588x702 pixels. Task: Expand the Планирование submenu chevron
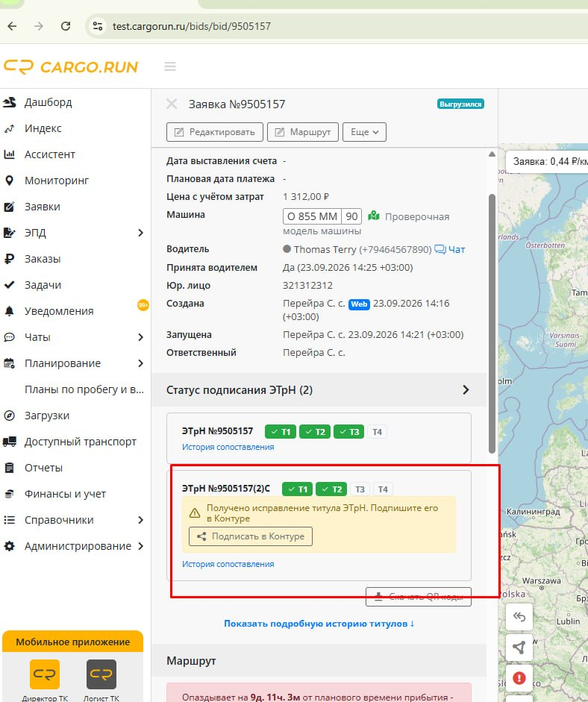pyautogui.click(x=140, y=363)
